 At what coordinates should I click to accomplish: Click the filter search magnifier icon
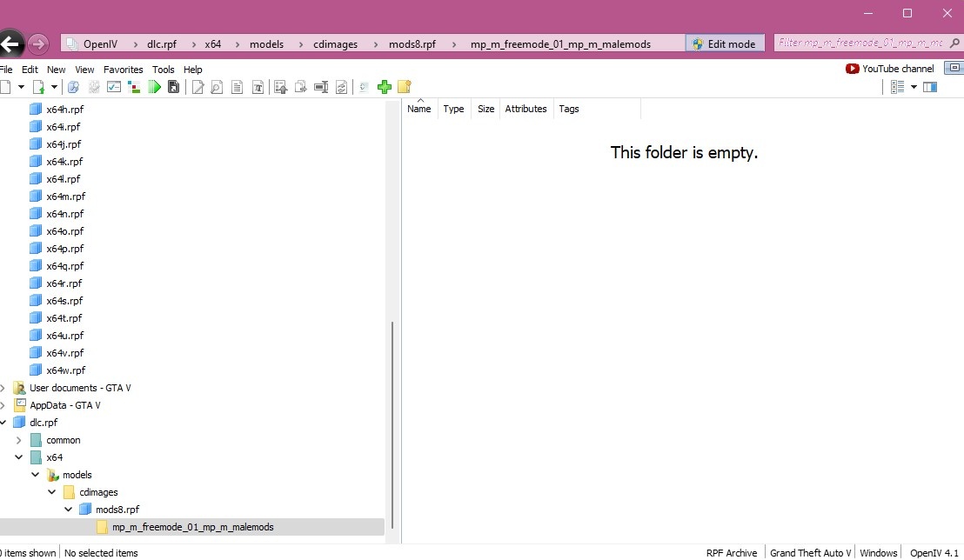(954, 43)
